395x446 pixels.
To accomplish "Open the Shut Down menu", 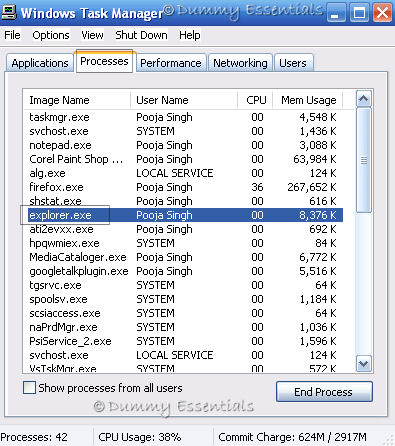I will 141,35.
